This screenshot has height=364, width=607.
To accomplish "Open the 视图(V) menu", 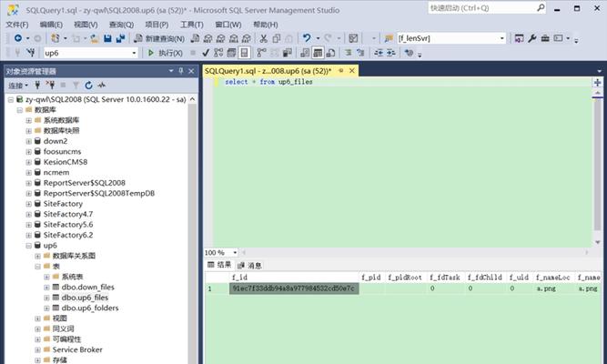I will pos(86,25).
